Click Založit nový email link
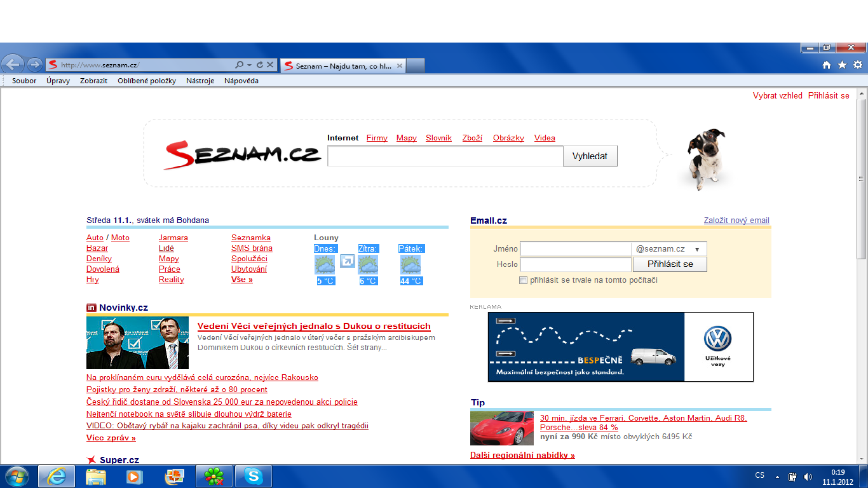Screen dimensions: 868x488 (736, 220)
